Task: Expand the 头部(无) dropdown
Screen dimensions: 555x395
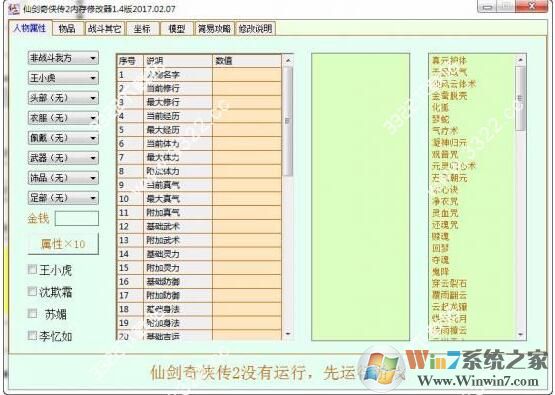Action: (x=63, y=98)
